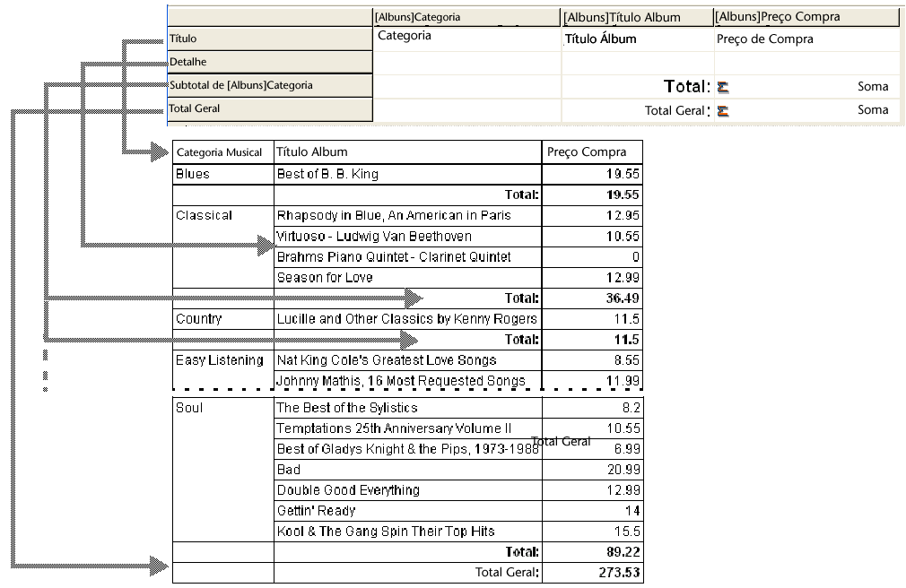Viewport: 906px width, 588px height.
Task: Click the bold Total: label in the Subtotal row
Action: click(x=686, y=87)
